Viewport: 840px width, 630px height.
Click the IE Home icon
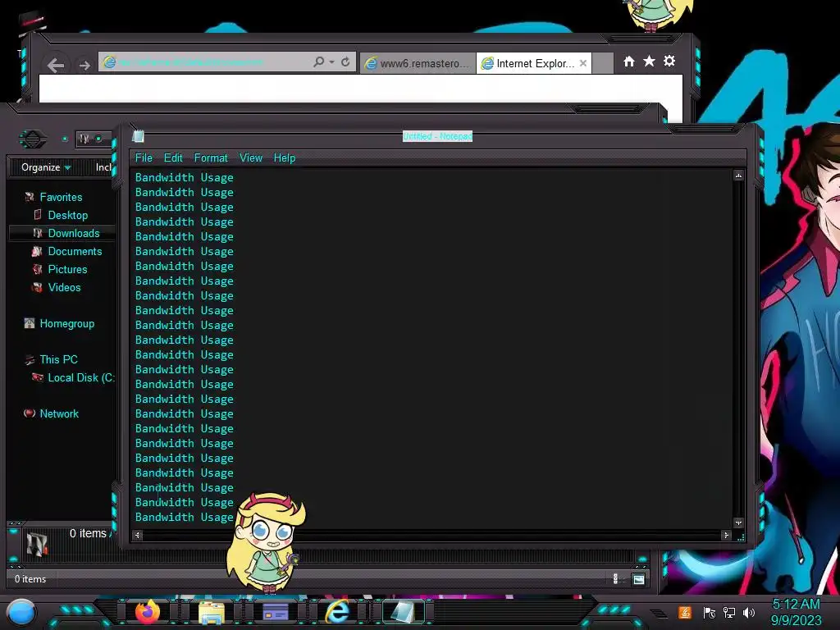coord(629,61)
